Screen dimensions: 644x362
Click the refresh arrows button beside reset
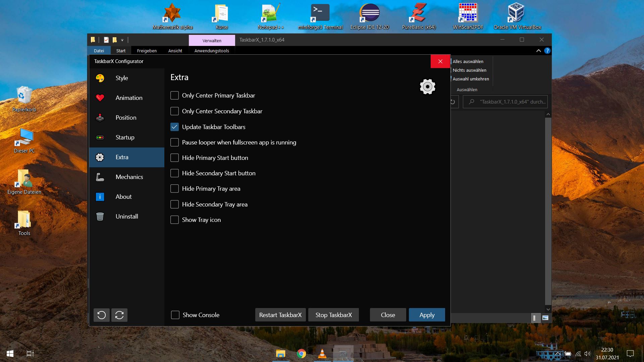[119, 315]
